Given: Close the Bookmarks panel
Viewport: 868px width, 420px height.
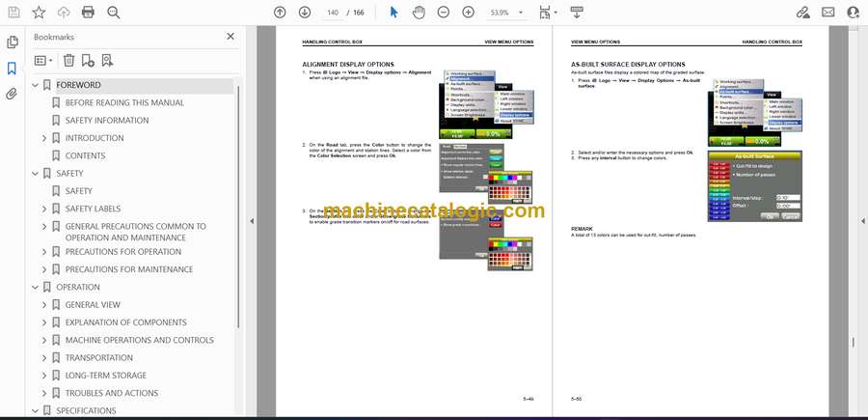Looking at the screenshot, I should pyautogui.click(x=231, y=37).
